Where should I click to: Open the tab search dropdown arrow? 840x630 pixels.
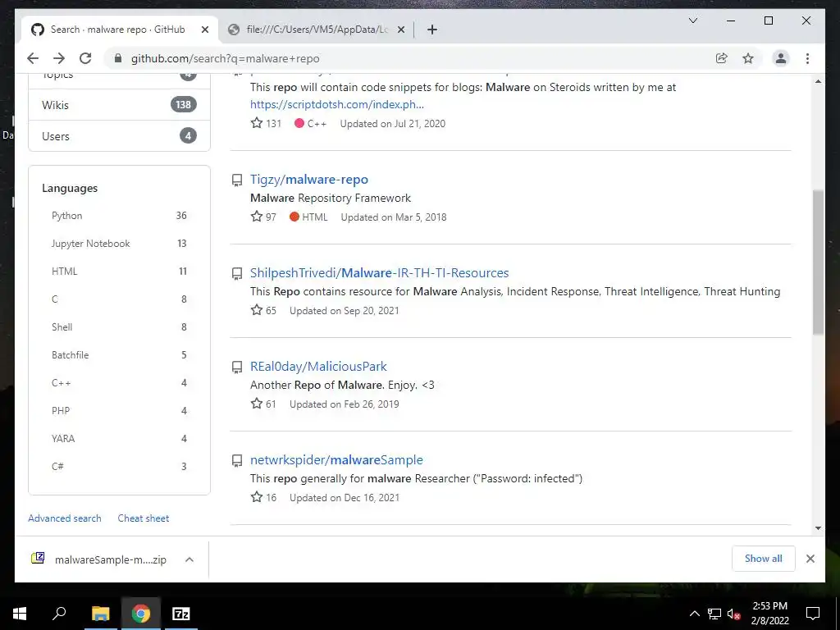pyautogui.click(x=692, y=21)
